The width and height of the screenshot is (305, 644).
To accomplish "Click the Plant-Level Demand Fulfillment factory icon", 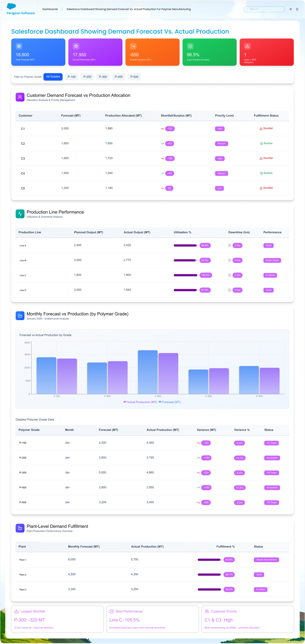I will pos(20,528).
